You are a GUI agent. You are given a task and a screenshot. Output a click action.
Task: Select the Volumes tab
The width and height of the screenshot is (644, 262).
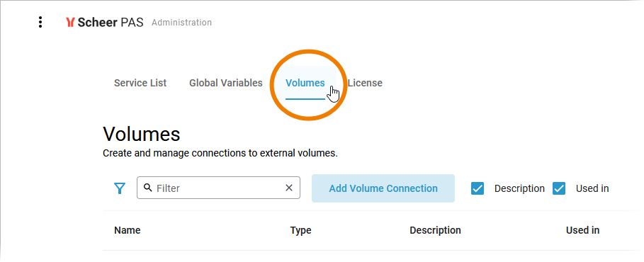[x=305, y=83]
